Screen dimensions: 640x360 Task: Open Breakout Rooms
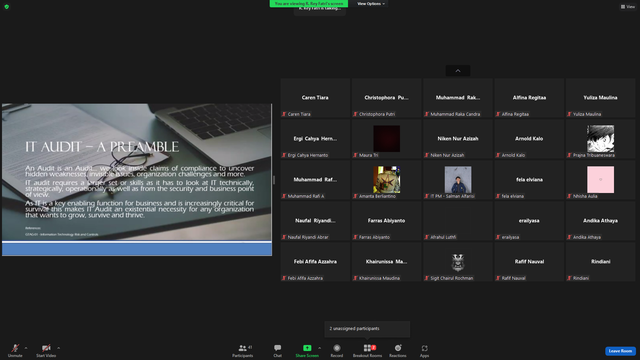pos(367,350)
